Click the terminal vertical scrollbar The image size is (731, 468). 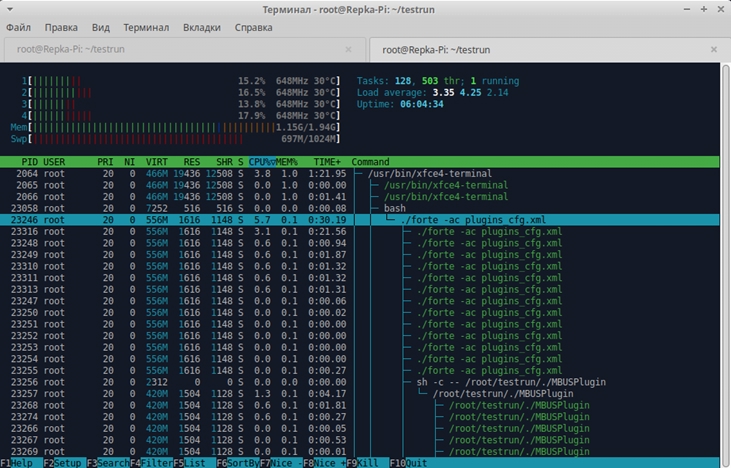725,263
